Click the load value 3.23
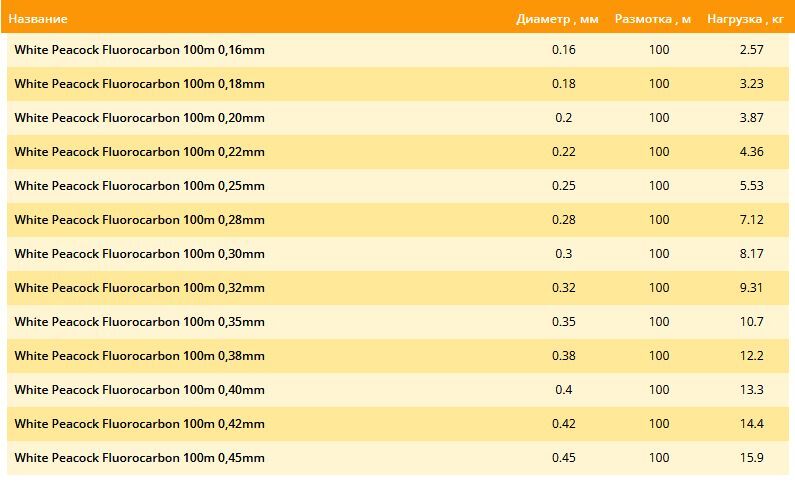 pos(751,84)
